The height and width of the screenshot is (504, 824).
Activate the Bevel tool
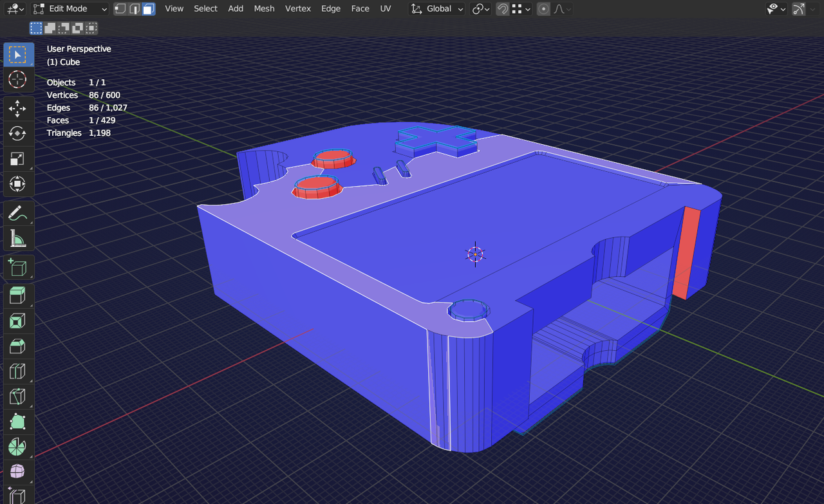coord(17,346)
